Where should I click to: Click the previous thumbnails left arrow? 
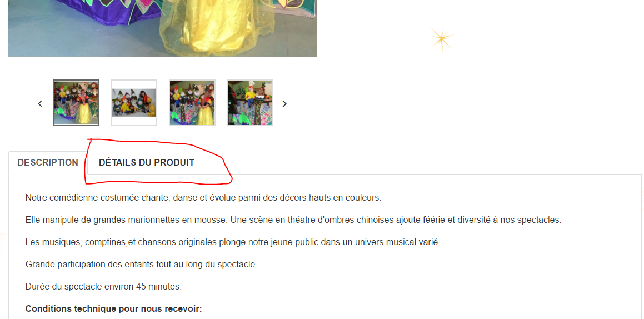coord(40,104)
